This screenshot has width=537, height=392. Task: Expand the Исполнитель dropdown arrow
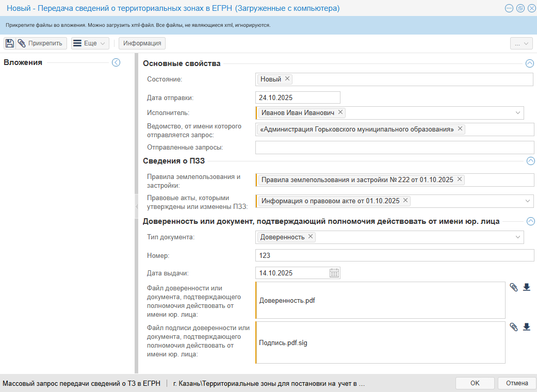tap(518, 112)
